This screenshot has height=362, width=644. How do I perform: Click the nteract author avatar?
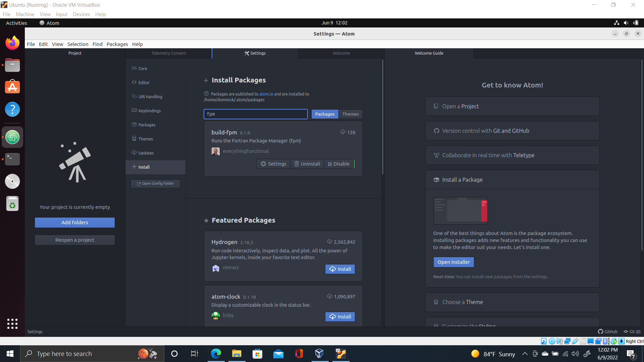click(x=216, y=268)
